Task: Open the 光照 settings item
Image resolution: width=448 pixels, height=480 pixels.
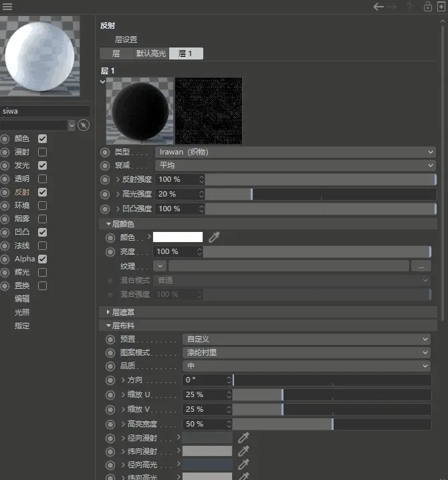Action: 22,312
